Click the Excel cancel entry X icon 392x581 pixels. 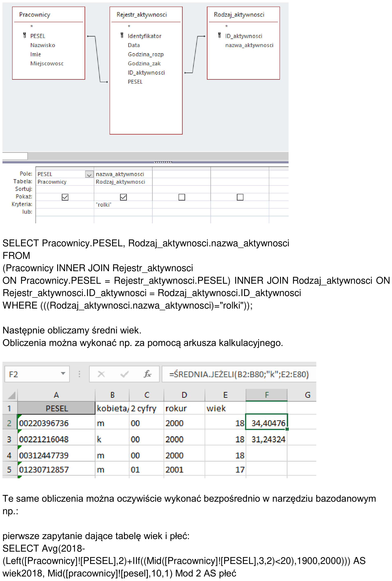pos(101,374)
